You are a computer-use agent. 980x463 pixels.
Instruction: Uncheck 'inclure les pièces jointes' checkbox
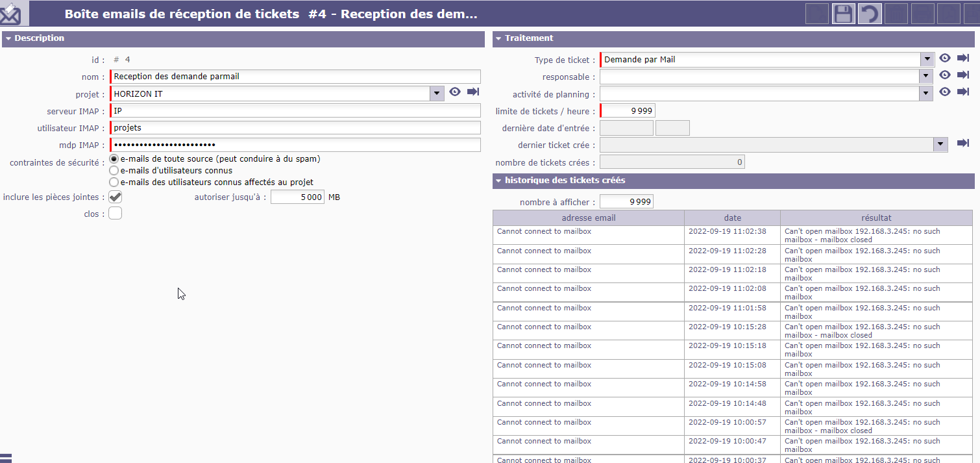pos(115,197)
